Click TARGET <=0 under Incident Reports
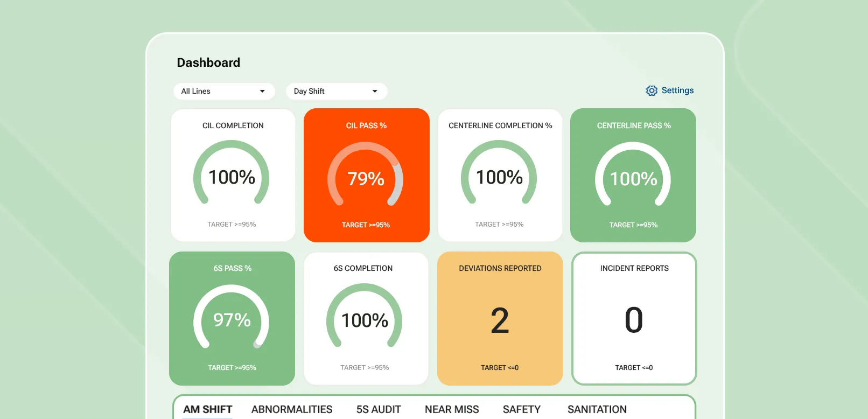The width and height of the screenshot is (868, 419). click(634, 368)
